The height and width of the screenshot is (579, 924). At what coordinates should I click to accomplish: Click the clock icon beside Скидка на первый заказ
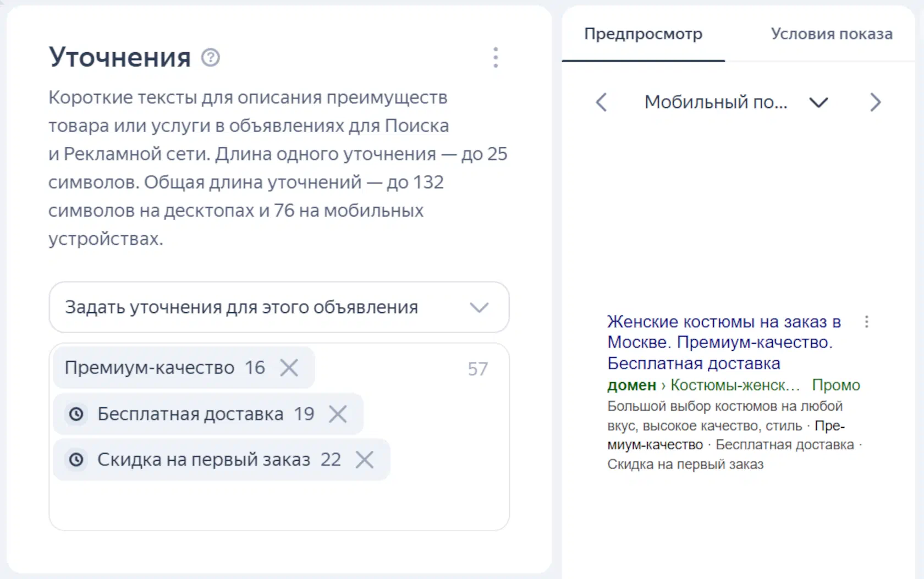click(x=76, y=459)
